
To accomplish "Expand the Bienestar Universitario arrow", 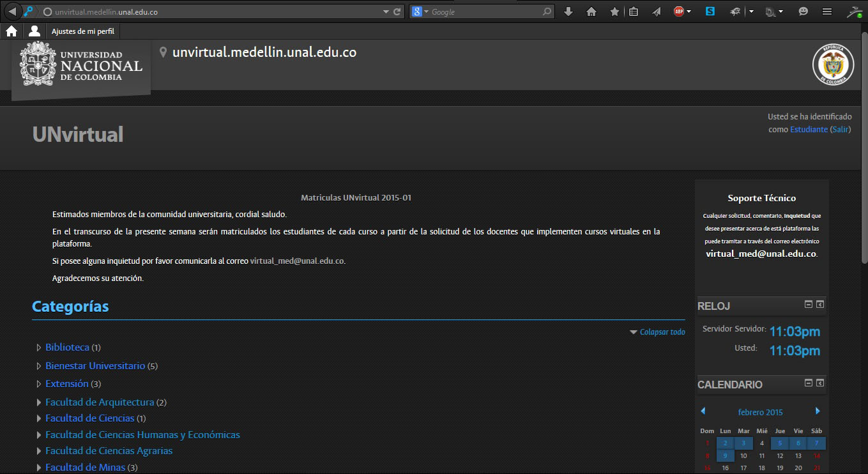I will [40, 366].
